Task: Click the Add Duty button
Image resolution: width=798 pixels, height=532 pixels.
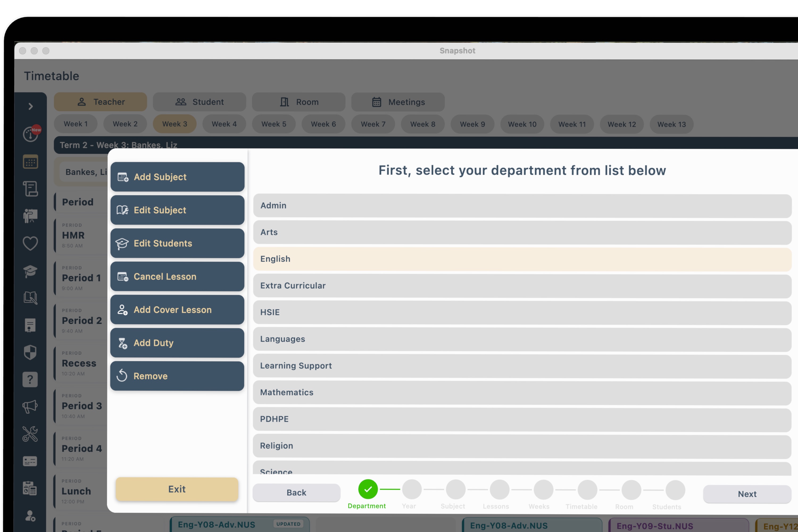Action: coord(177,343)
